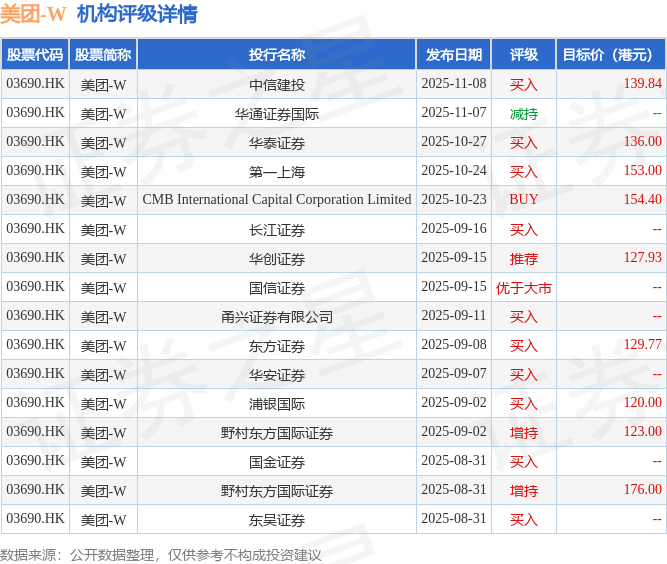Click the 股票简称 column header
This screenshot has width=667, height=564.
click(x=103, y=54)
